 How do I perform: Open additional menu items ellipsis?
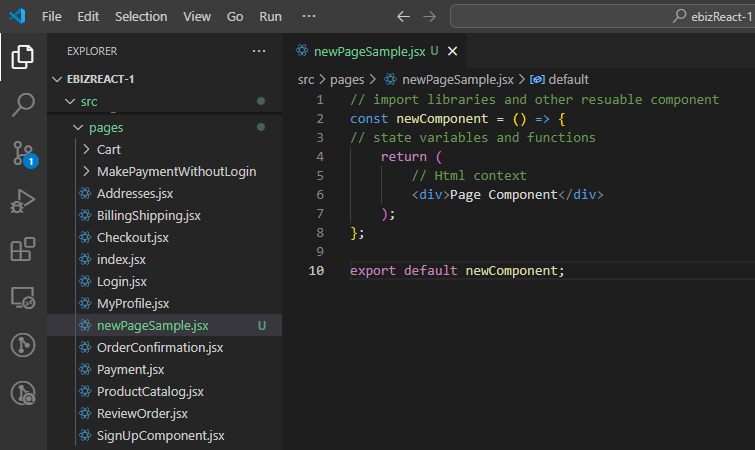309,16
